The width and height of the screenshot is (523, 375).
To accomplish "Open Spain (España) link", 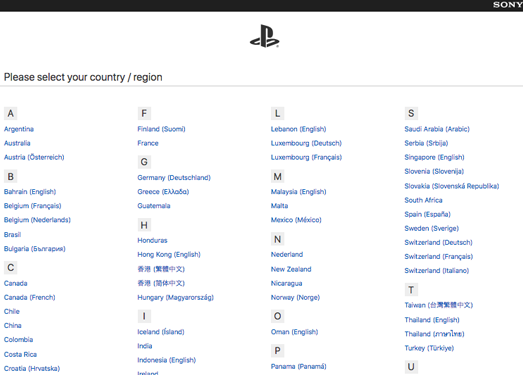I will [428, 214].
